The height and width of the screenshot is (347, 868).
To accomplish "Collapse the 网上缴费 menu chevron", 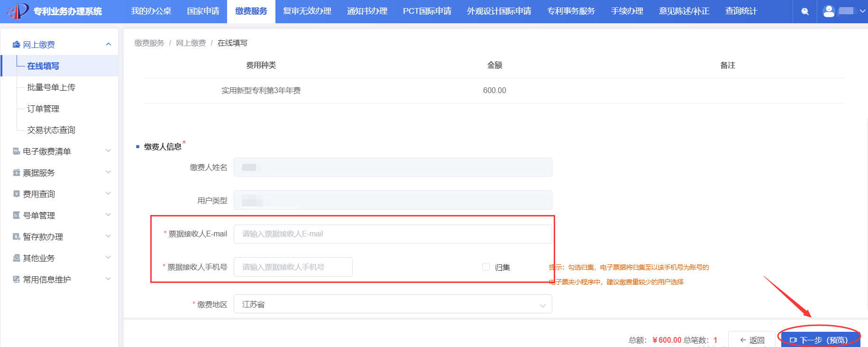I will pyautogui.click(x=108, y=44).
